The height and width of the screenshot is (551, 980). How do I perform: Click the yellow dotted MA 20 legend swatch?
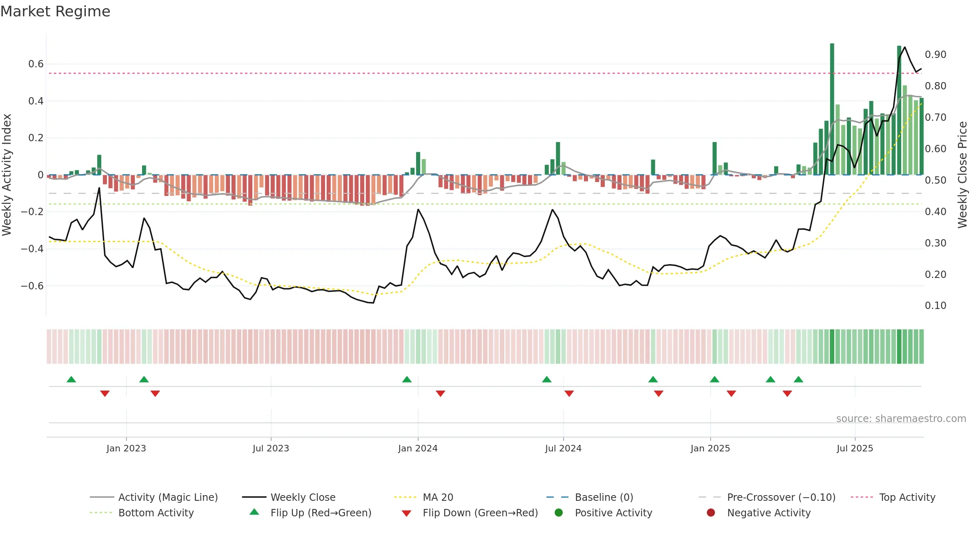pyautogui.click(x=405, y=497)
